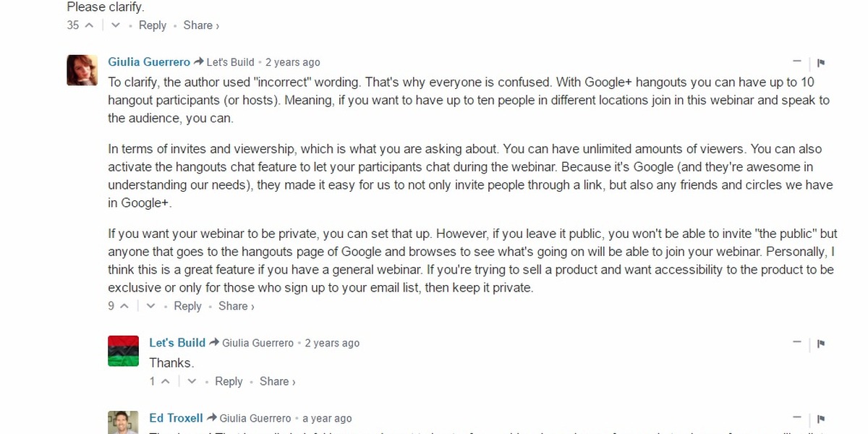
Task: Upvote Giulia Guerrero's comment with 9 votes
Action: click(124, 306)
